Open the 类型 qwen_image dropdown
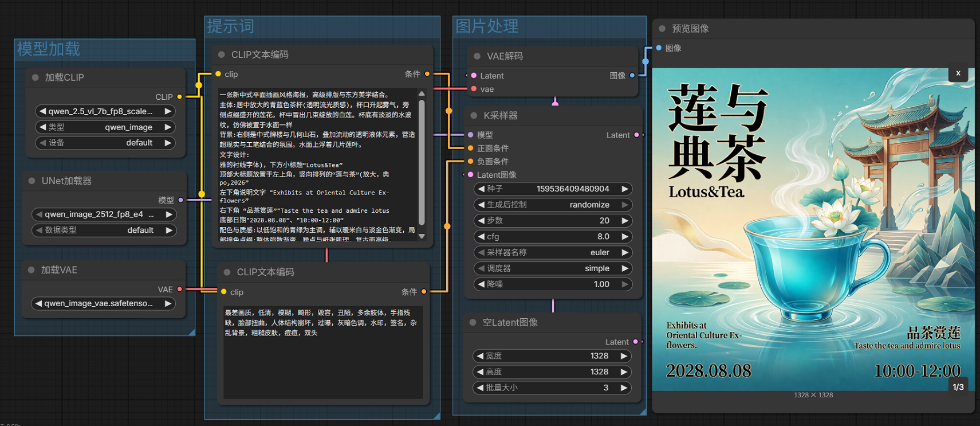The image size is (980, 426). click(105, 127)
